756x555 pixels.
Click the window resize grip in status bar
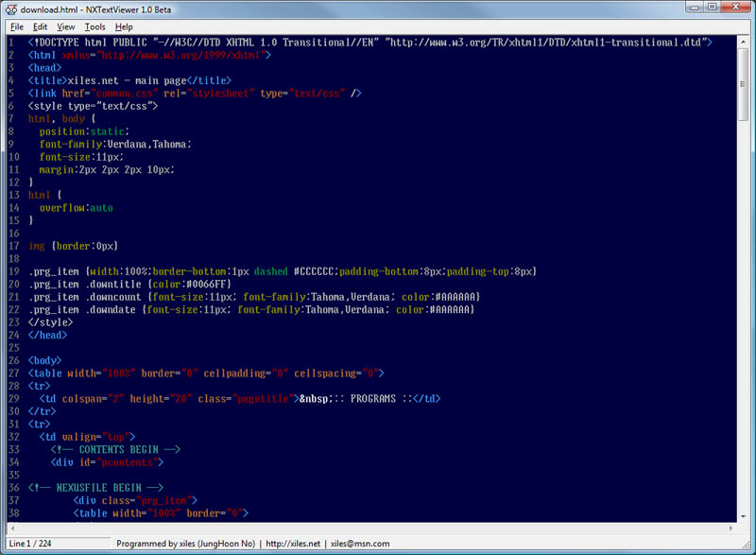point(747,545)
